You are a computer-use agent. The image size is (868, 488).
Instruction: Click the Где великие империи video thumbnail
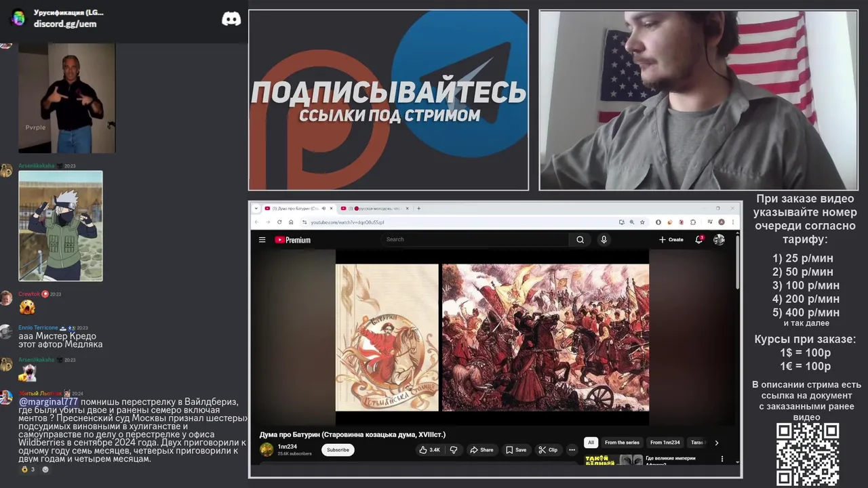[x=614, y=460]
